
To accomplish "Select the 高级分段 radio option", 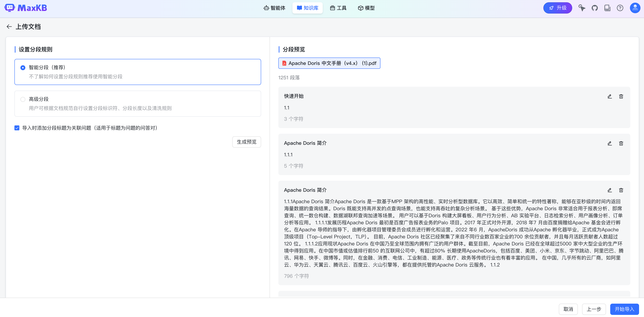I will tap(23, 100).
